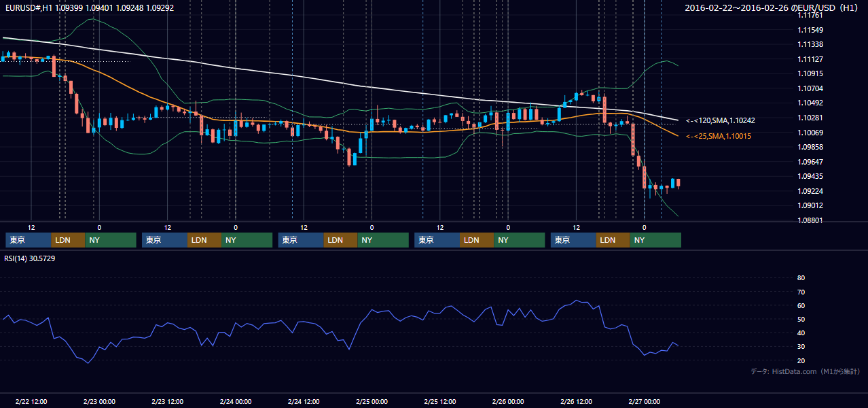
Task: Click the LDN session box of the 2/22 session bar
Action: tap(69, 240)
